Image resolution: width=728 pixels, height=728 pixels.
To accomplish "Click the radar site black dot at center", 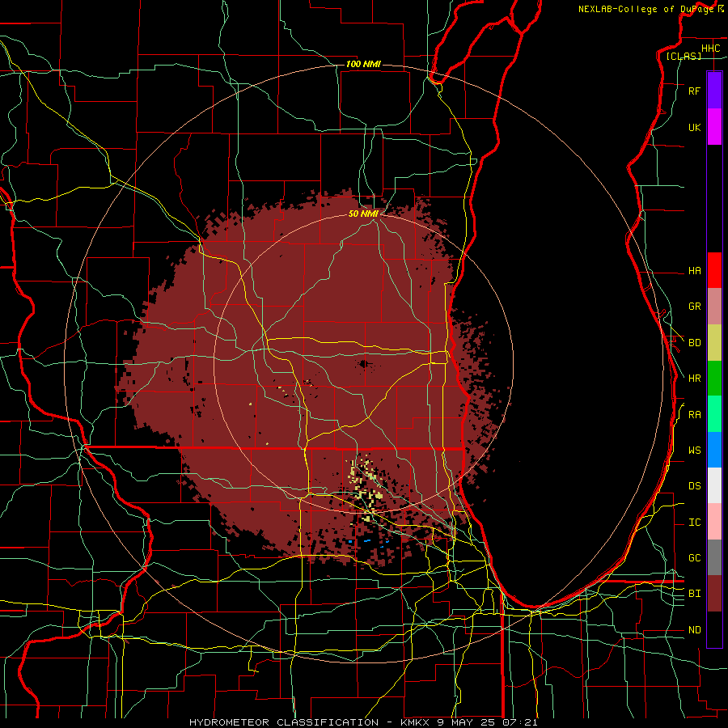I will (x=364, y=364).
